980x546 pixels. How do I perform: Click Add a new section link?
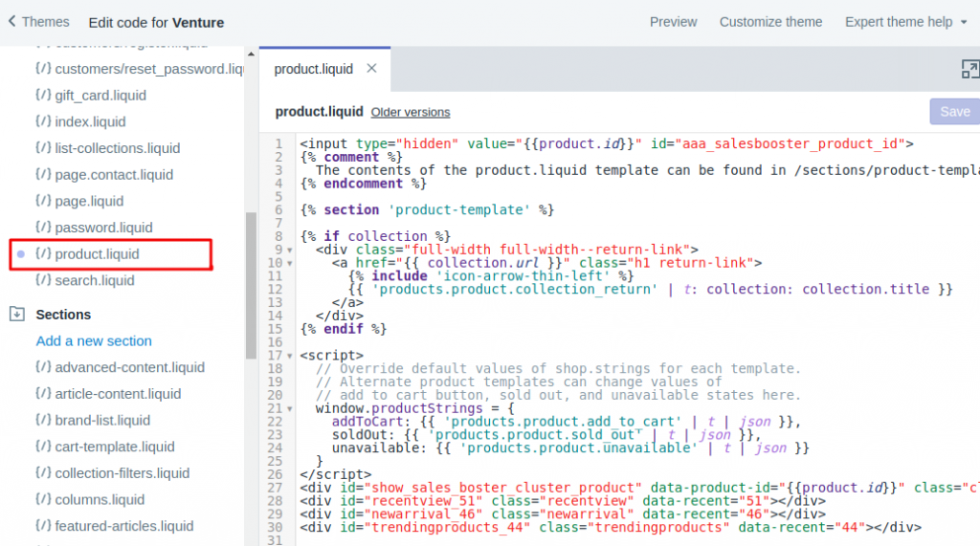tap(94, 341)
